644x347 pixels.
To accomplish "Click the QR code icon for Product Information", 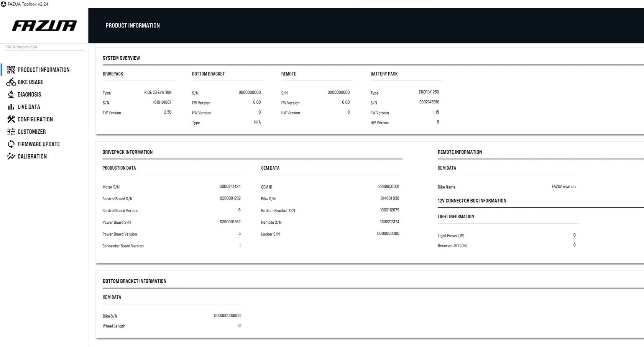I will [11, 70].
